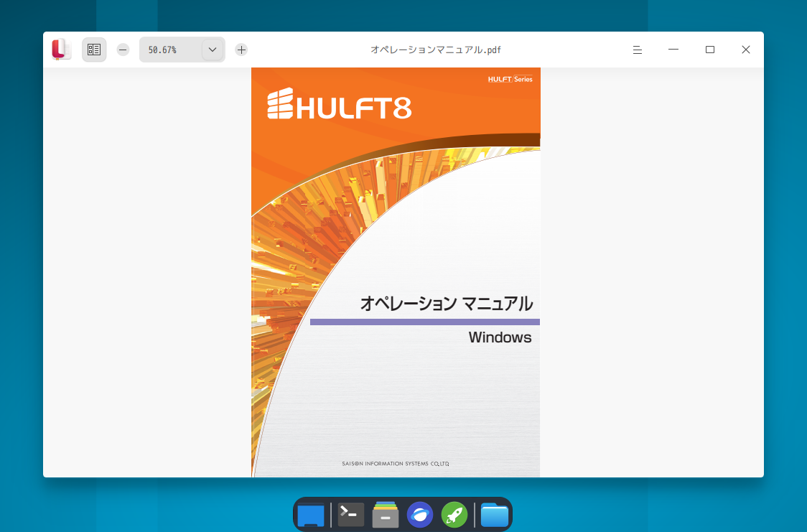Image resolution: width=807 pixels, height=532 pixels.
Task: Minimize the PDF viewer window
Action: coord(673,50)
